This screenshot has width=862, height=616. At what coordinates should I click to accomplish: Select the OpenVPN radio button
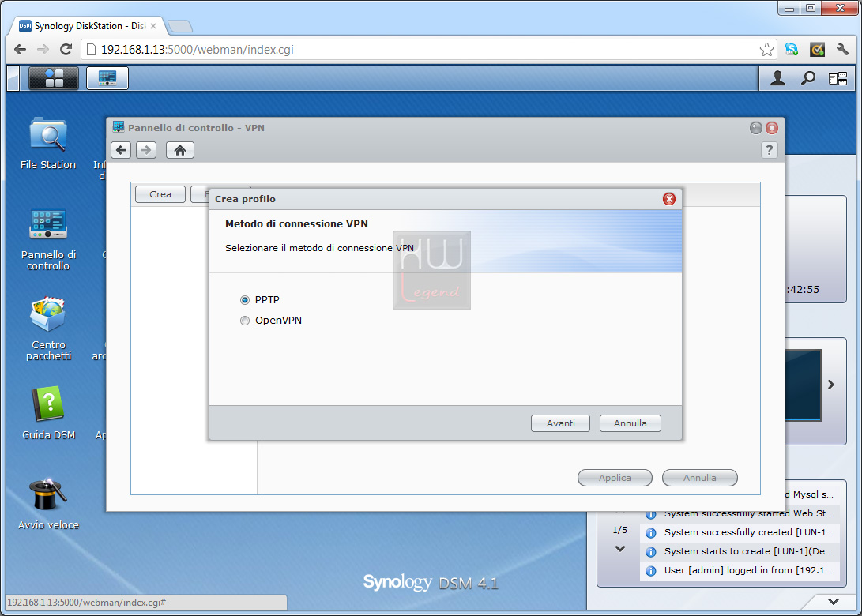[245, 321]
